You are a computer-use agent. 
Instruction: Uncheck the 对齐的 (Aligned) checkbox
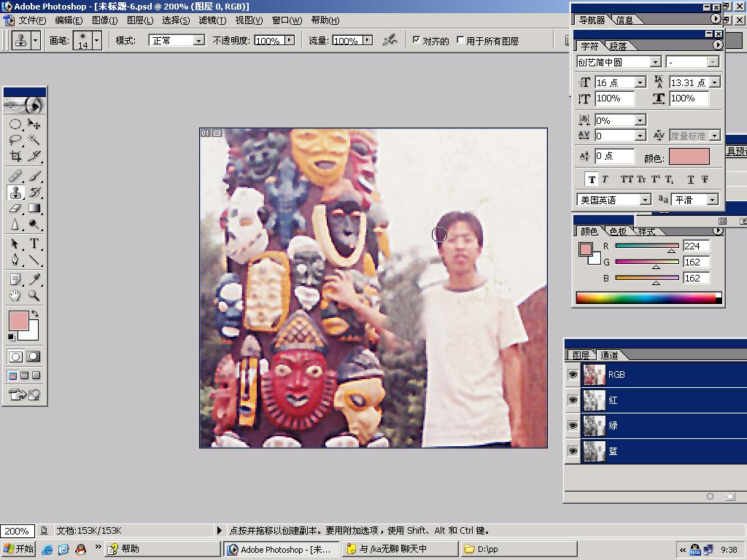coord(417,40)
